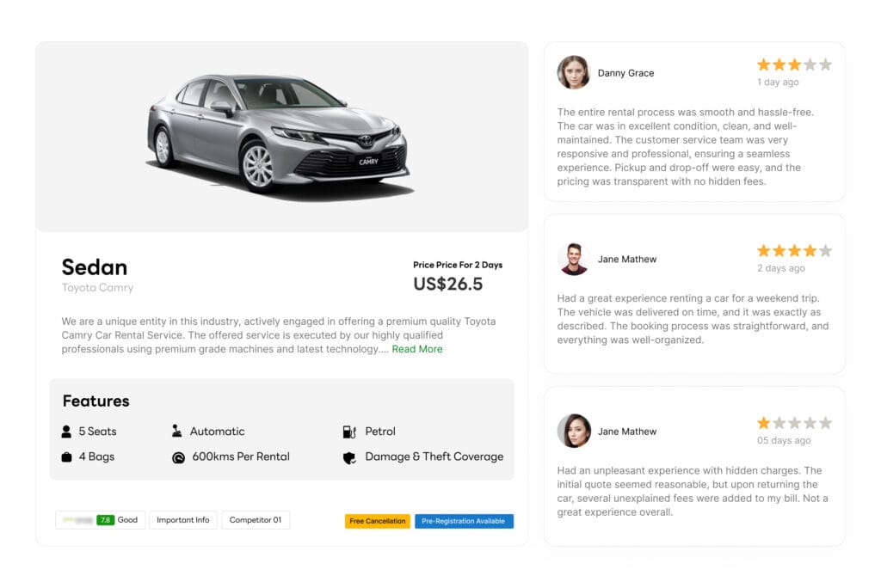
Task: Click the Pre-Registration Available button
Action: click(464, 521)
